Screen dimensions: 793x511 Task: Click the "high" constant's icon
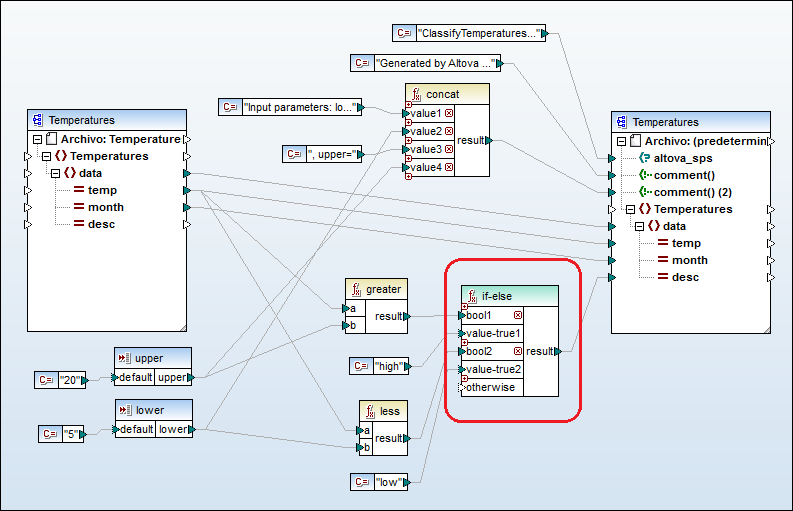click(x=361, y=367)
